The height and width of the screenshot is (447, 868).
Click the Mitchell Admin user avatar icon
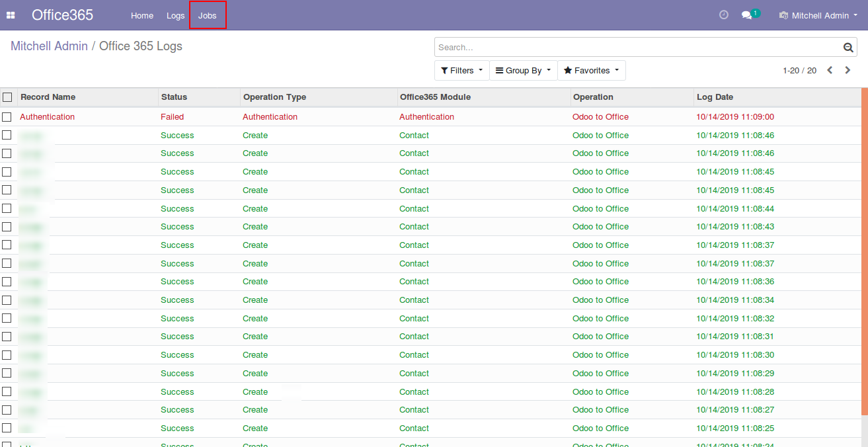784,15
